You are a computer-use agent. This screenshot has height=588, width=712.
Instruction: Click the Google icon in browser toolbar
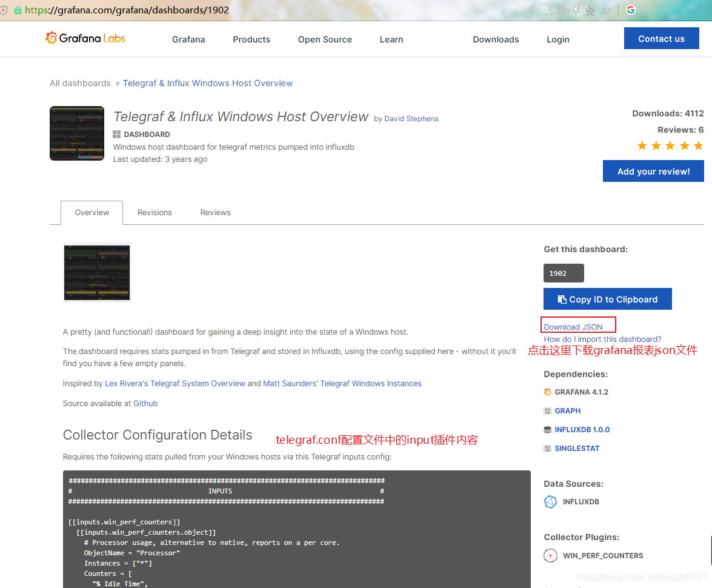tap(631, 10)
